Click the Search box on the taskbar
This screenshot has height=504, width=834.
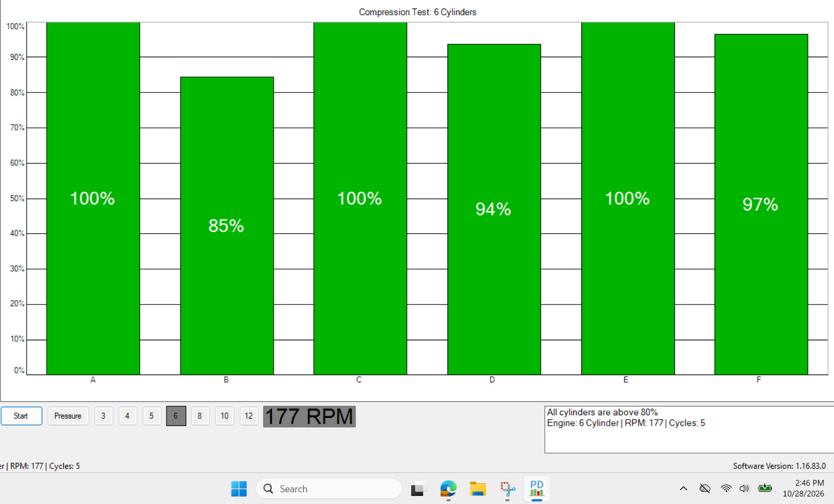329,488
